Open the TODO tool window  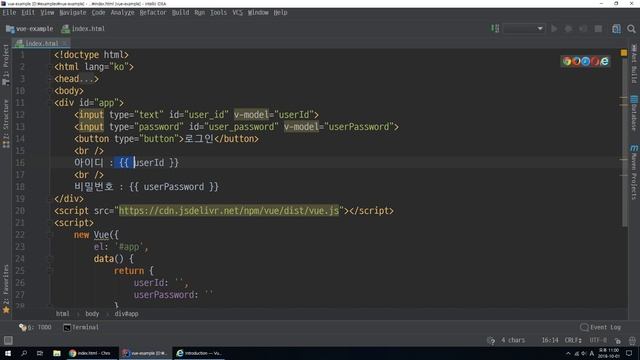click(36, 327)
